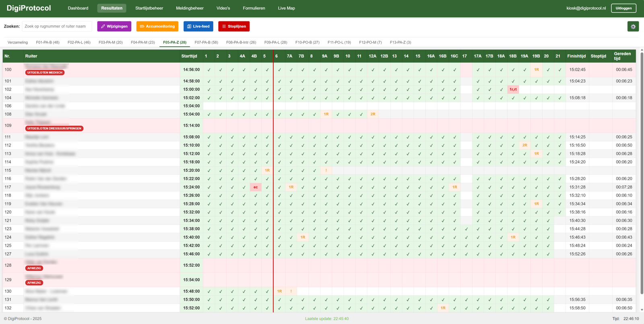Click the Starttijd column header
644x324 pixels.
(x=189, y=56)
